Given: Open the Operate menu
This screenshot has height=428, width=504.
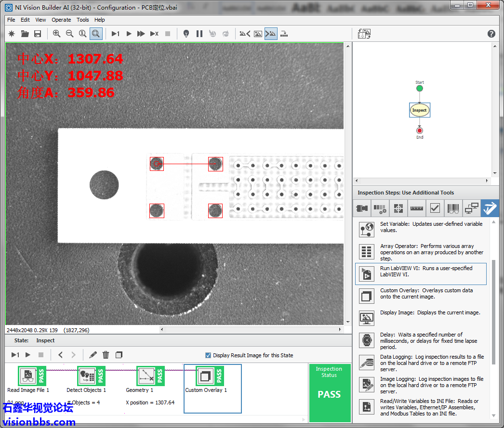Looking at the screenshot, I should 61,20.
